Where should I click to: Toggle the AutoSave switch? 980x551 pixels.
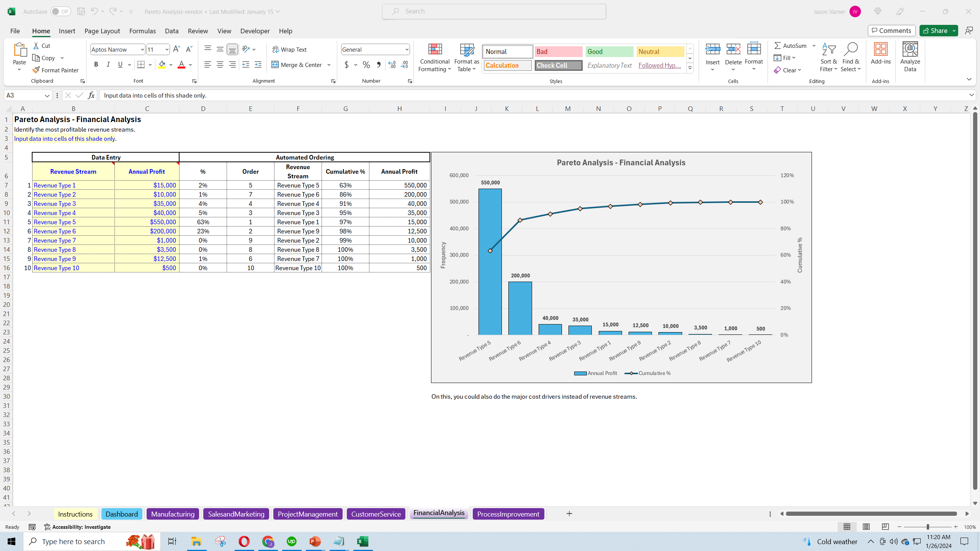pyautogui.click(x=60, y=11)
